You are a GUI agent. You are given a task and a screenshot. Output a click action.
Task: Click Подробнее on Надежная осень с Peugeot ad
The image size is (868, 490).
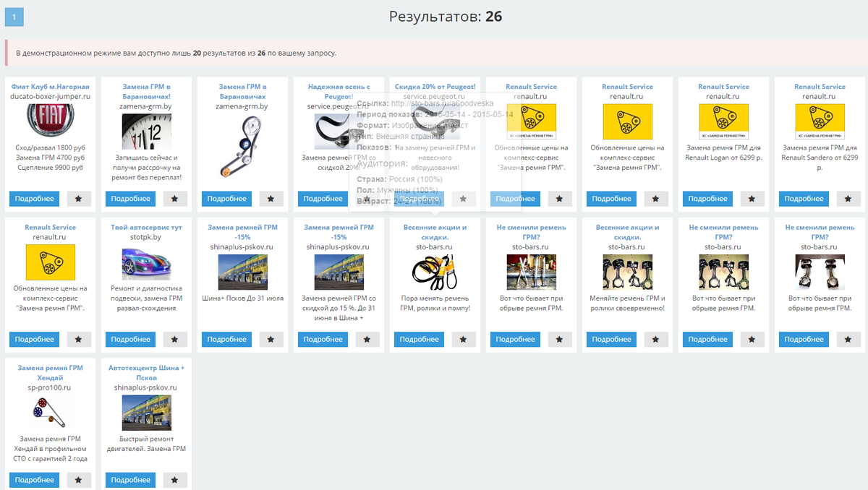[323, 199]
